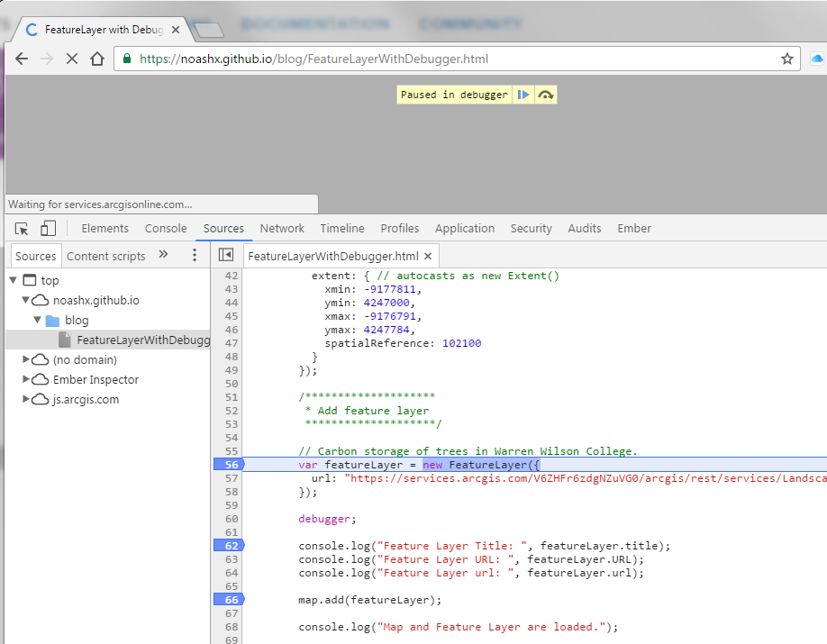Viewport: 827px width, 644px height.
Task: Select the Sources main panel tab
Action: coord(223,229)
